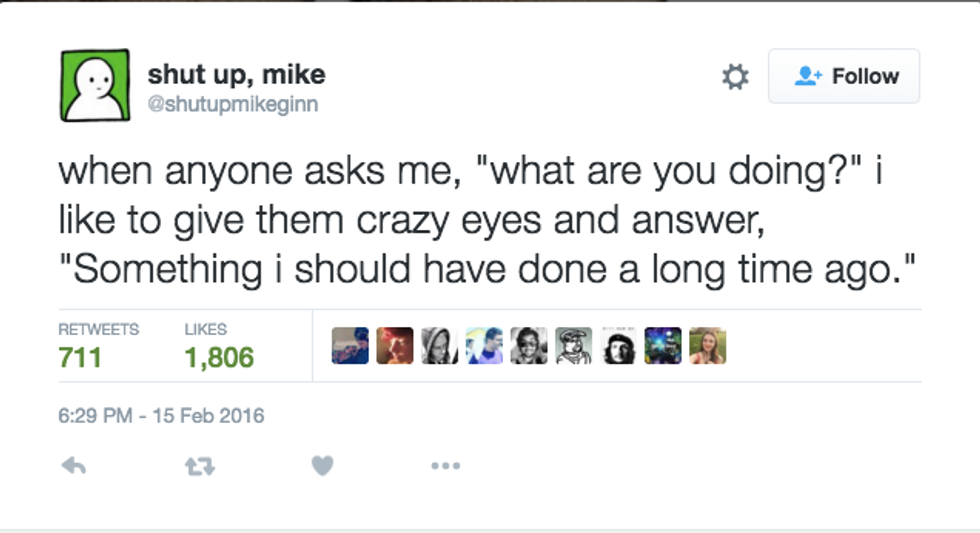Select the black-and-white hooded person avatar
Image resolution: width=980 pixels, height=533 pixels.
coord(439,345)
